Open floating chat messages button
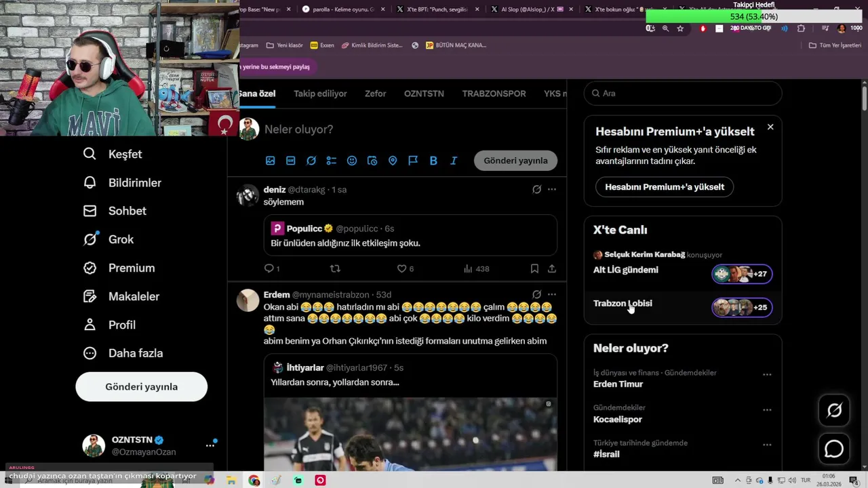This screenshot has width=868, height=488. [x=834, y=449]
